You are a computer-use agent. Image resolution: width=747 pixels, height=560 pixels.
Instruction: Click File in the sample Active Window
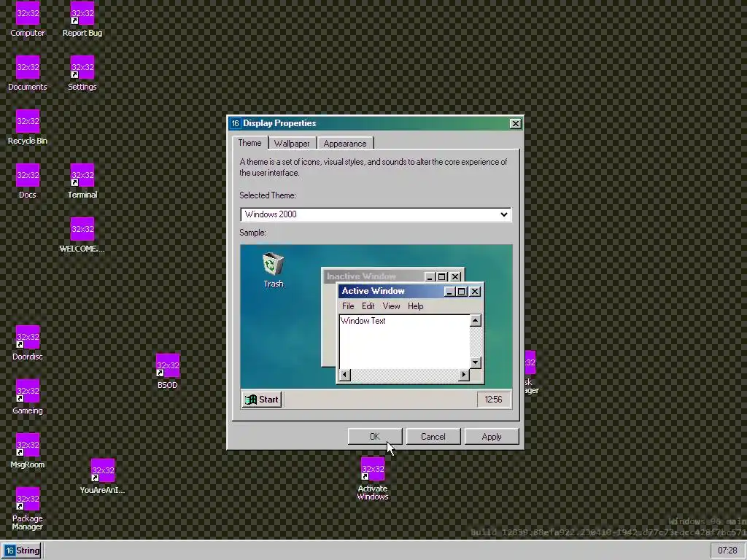coord(348,306)
